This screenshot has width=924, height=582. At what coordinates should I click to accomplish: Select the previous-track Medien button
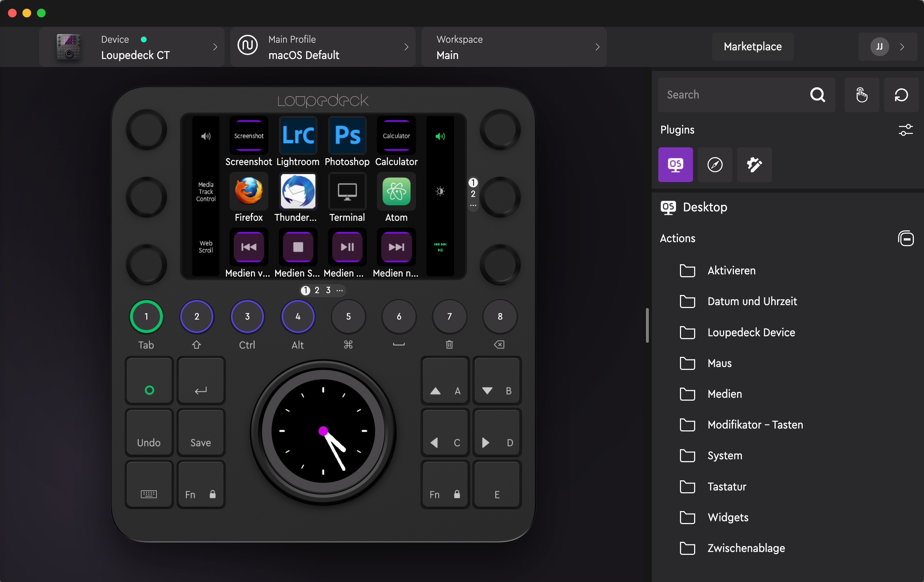pyautogui.click(x=249, y=247)
